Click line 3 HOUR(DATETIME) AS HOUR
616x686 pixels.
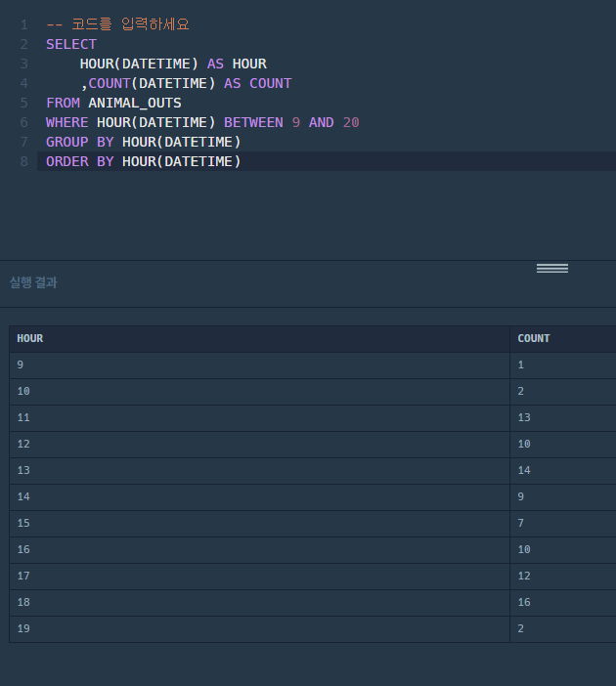point(173,64)
